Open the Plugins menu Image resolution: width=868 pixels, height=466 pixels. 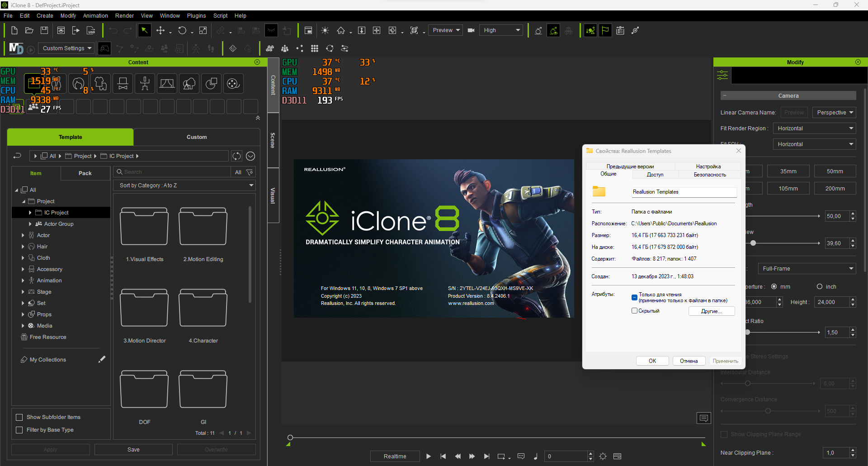[196, 16]
